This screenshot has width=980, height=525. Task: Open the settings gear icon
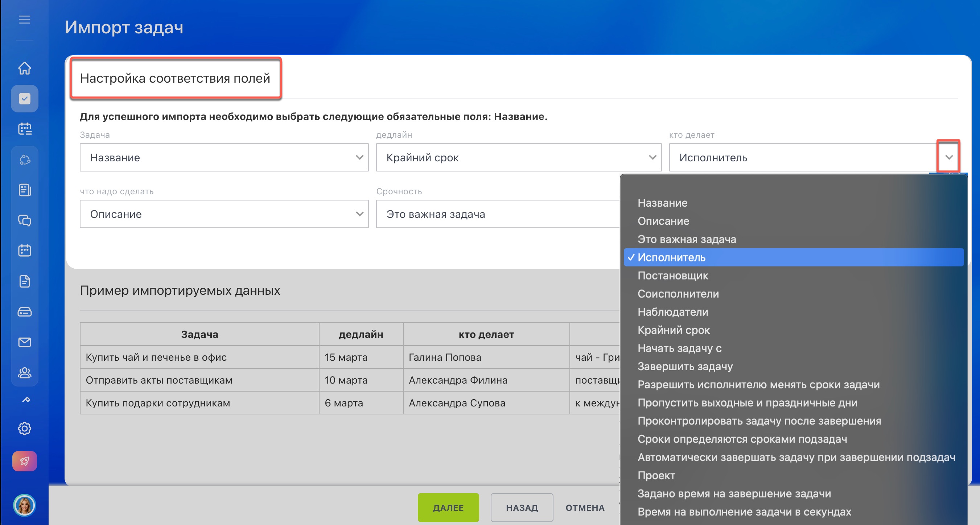[x=24, y=428]
